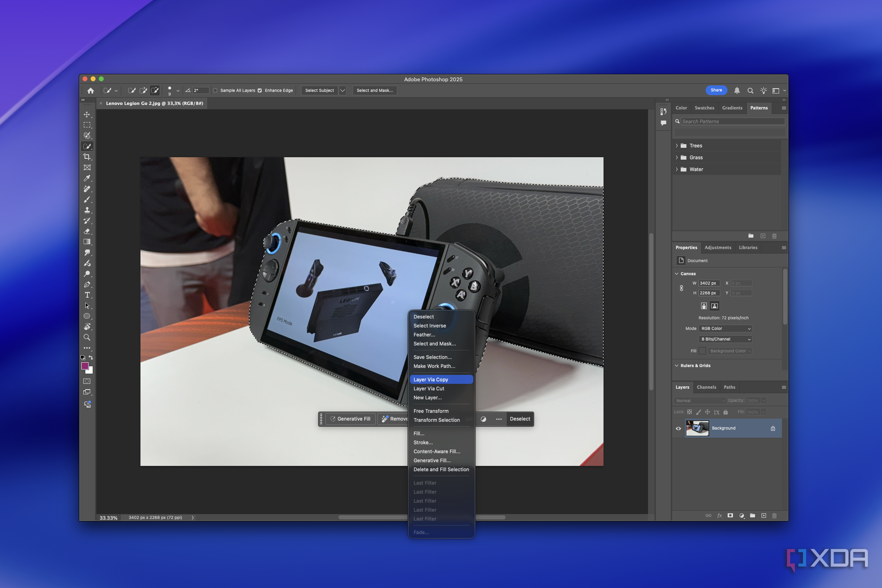Open Layers panel options menu
The height and width of the screenshot is (588, 882).
pyautogui.click(x=784, y=387)
